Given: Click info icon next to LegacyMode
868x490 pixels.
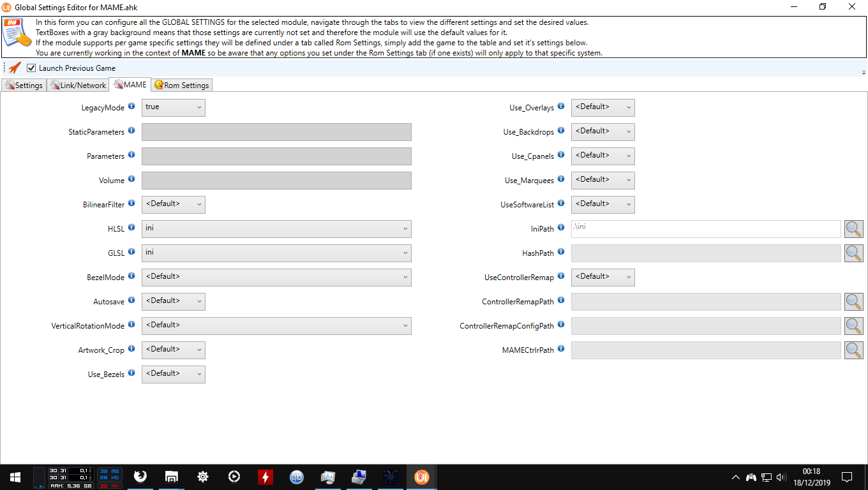Looking at the screenshot, I should (131, 107).
